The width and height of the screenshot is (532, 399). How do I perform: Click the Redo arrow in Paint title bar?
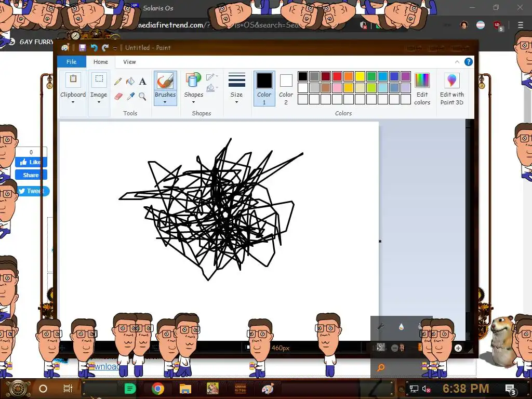click(x=105, y=48)
